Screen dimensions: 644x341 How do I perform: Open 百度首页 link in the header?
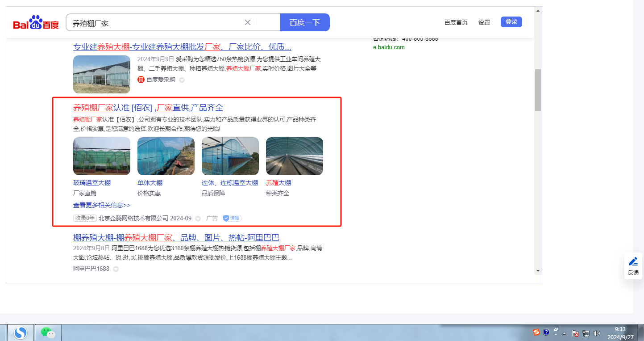coord(456,22)
